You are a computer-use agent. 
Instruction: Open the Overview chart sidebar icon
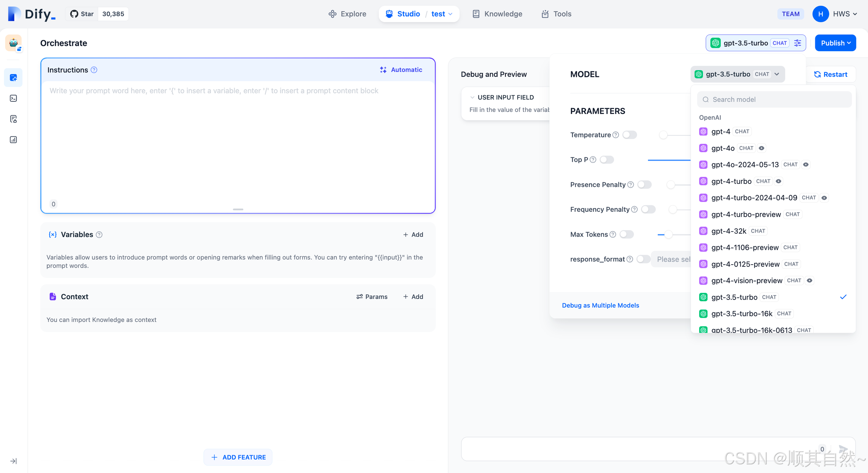pyautogui.click(x=13, y=140)
